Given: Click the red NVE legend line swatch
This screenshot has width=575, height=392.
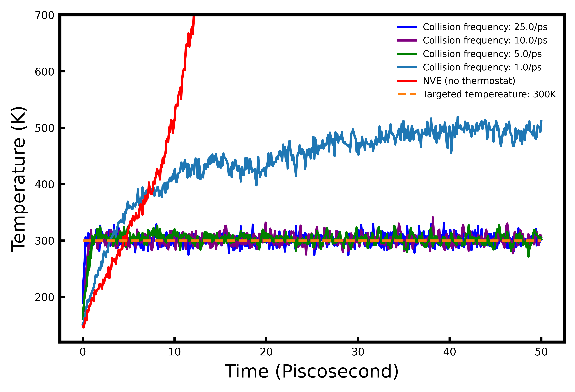Looking at the screenshot, I should tap(407, 81).
